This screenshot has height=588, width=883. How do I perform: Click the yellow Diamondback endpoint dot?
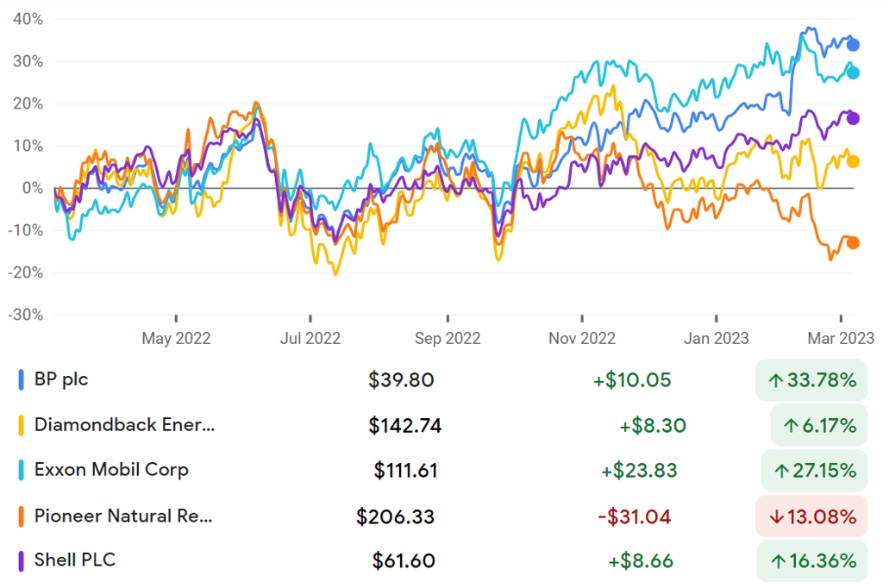(x=853, y=161)
